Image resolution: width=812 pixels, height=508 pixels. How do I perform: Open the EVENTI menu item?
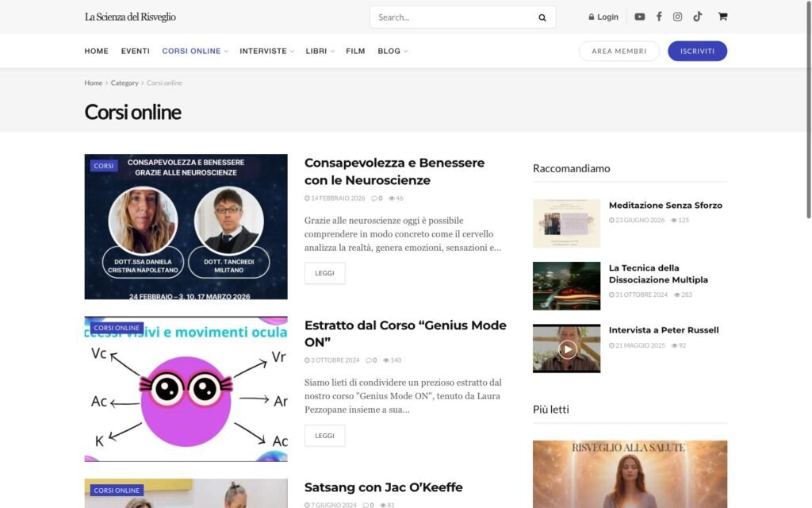135,51
